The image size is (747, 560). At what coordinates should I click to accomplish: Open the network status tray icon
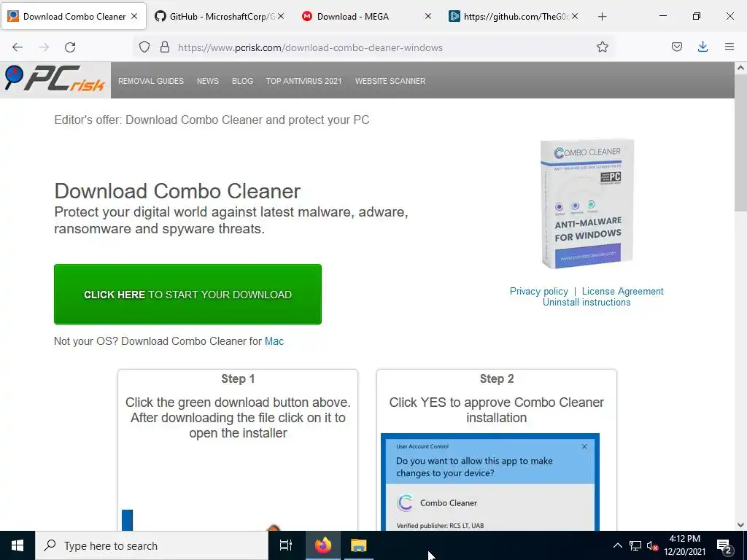point(635,545)
